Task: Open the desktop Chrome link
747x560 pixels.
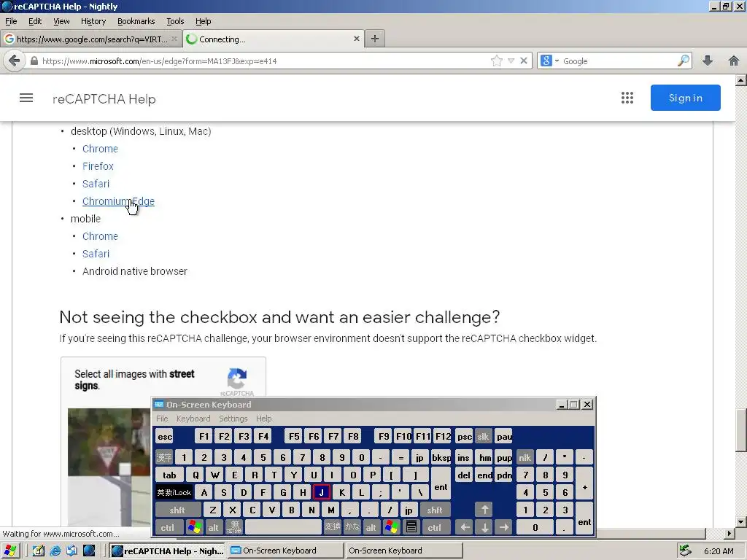Action: point(100,149)
